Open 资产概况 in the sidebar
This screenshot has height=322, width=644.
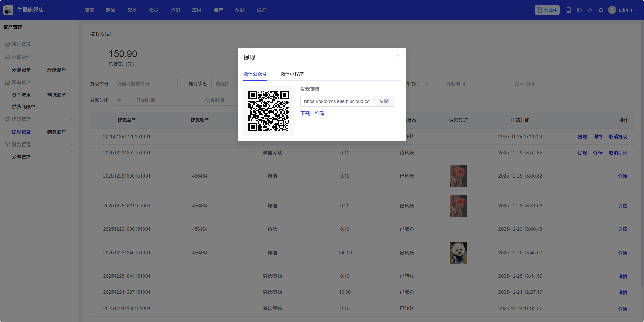coord(21,44)
